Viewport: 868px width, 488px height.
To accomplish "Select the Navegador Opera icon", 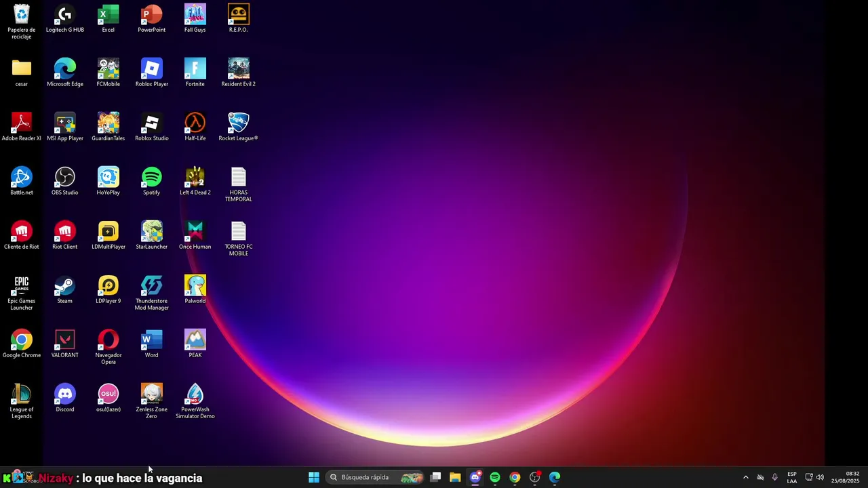I will (108, 347).
